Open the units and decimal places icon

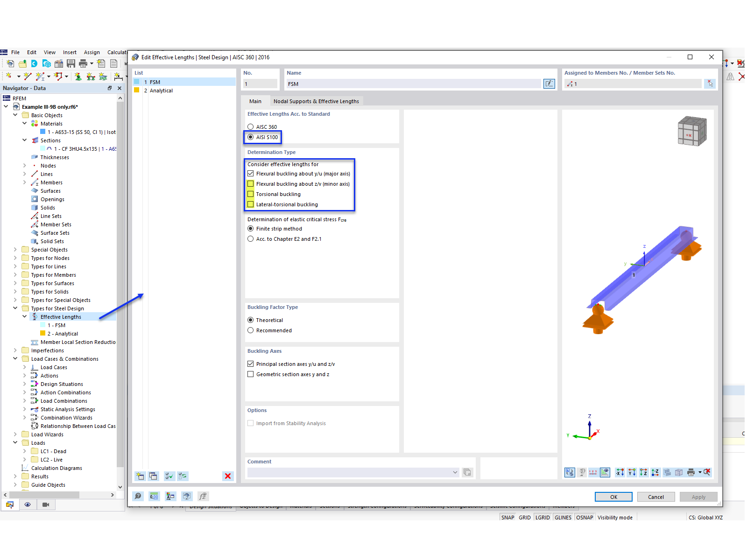pyautogui.click(x=154, y=496)
